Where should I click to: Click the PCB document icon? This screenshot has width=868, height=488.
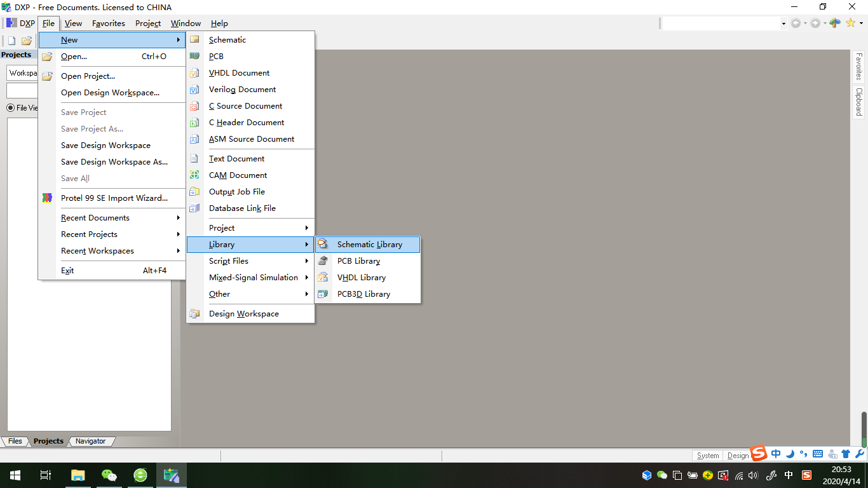tap(194, 56)
